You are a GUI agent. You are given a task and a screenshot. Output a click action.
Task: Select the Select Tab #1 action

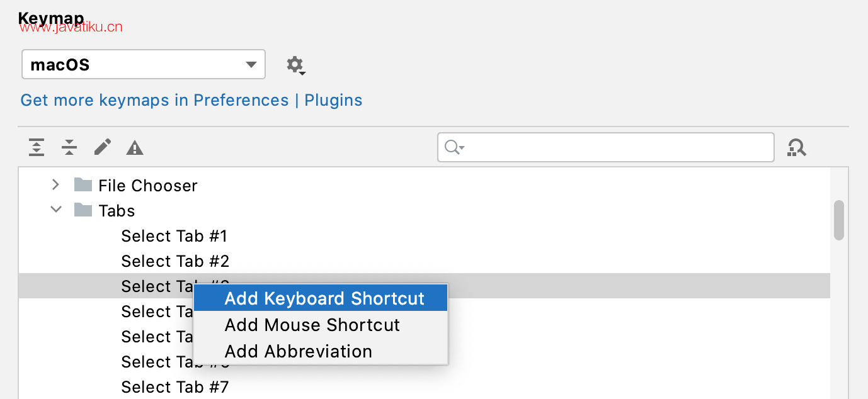click(174, 236)
